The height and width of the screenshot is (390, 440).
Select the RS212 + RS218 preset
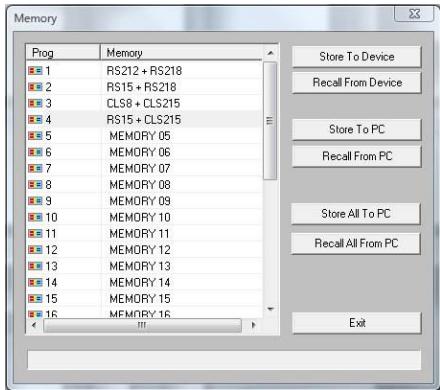[144, 71]
